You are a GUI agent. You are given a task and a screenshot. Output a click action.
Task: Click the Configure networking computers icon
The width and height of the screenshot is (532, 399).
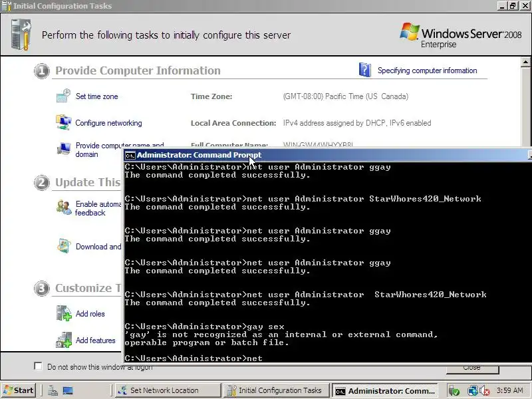tap(63, 122)
